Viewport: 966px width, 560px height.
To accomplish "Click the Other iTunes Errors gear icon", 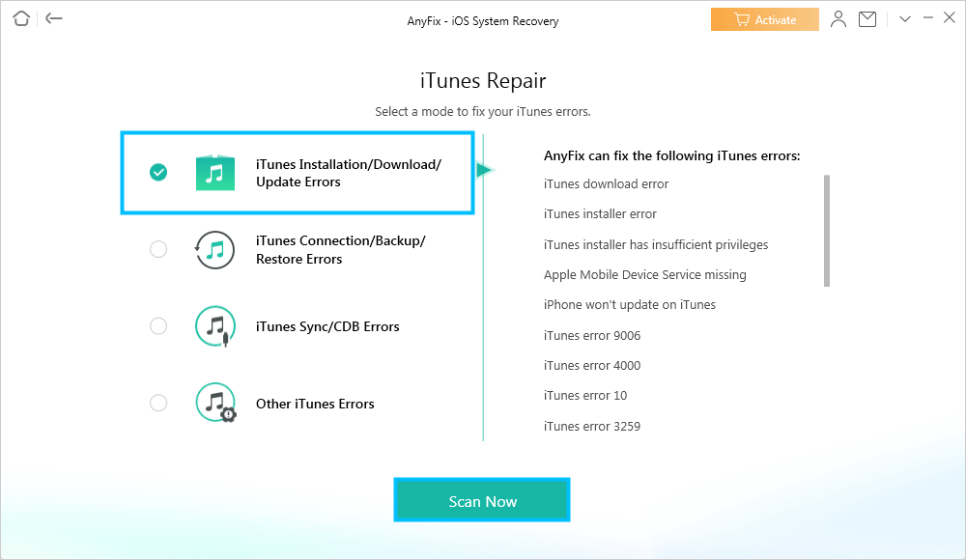I will (214, 403).
